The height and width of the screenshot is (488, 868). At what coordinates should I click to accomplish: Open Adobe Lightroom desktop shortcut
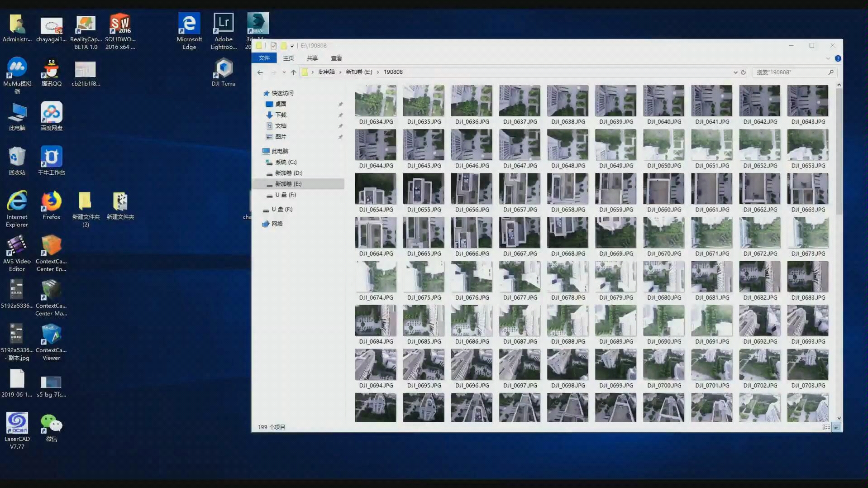(x=224, y=32)
